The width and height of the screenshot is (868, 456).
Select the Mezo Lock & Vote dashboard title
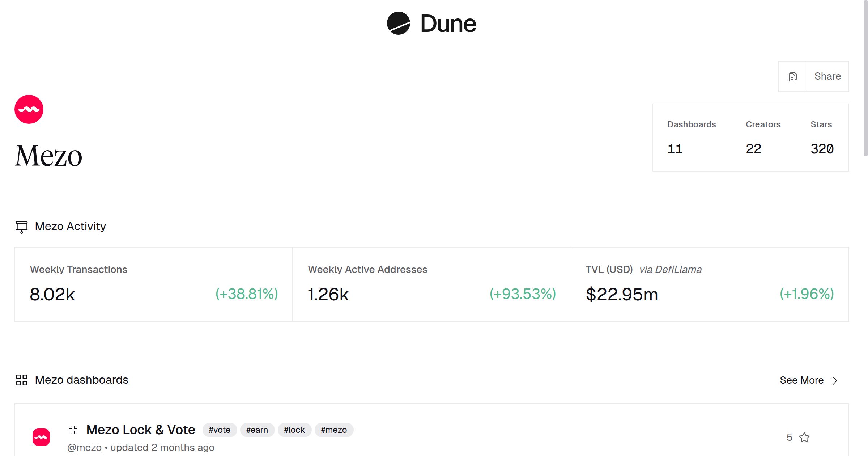pyautogui.click(x=141, y=430)
